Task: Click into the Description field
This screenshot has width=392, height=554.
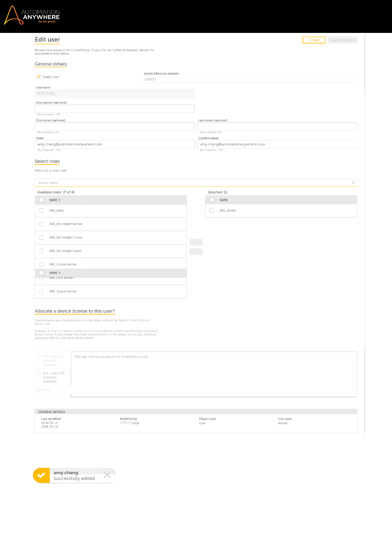Action: (x=115, y=109)
